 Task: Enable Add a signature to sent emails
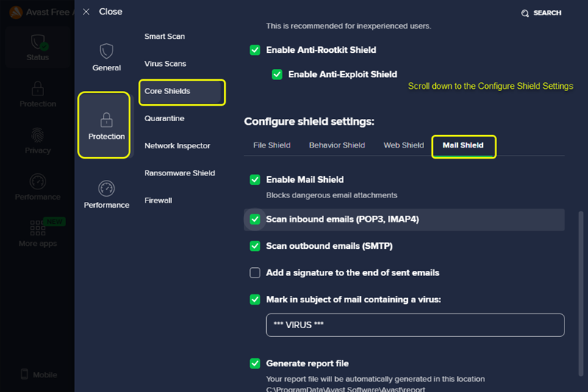click(x=255, y=273)
